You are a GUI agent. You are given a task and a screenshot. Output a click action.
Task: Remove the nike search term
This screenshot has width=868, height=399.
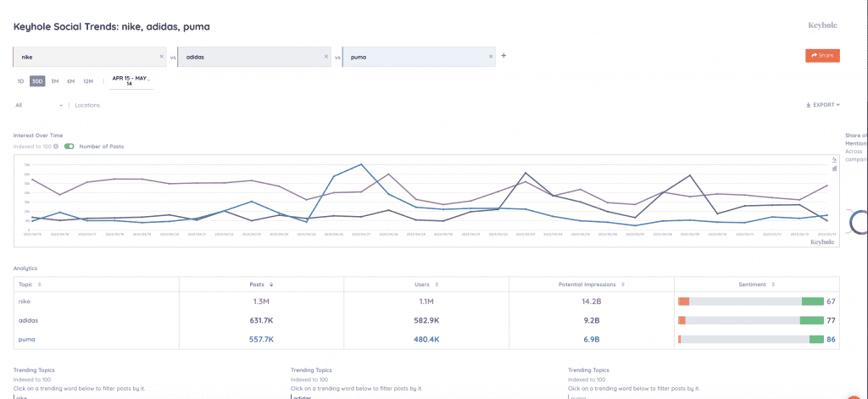[x=162, y=57]
